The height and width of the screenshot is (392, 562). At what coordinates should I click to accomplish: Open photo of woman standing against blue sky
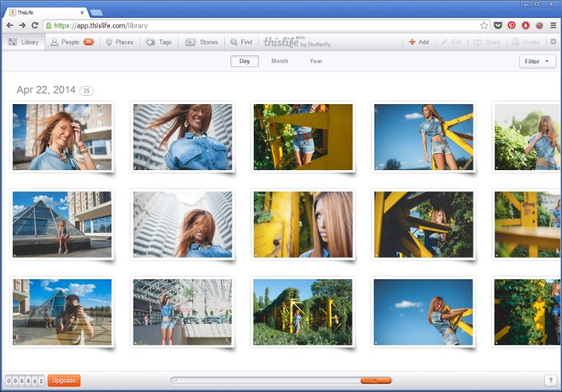click(423, 136)
